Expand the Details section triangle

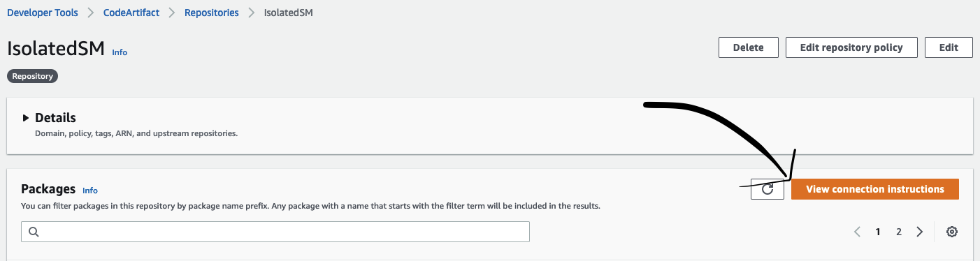[26, 118]
